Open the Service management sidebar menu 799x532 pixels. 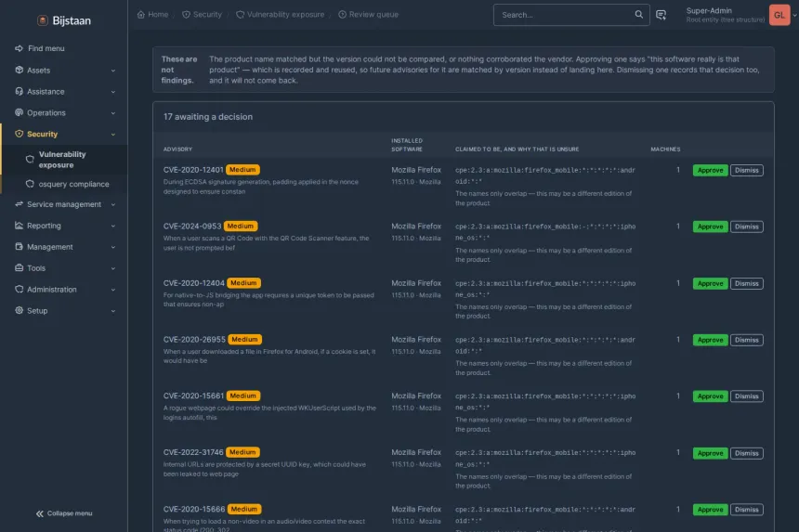pyautogui.click(x=64, y=204)
